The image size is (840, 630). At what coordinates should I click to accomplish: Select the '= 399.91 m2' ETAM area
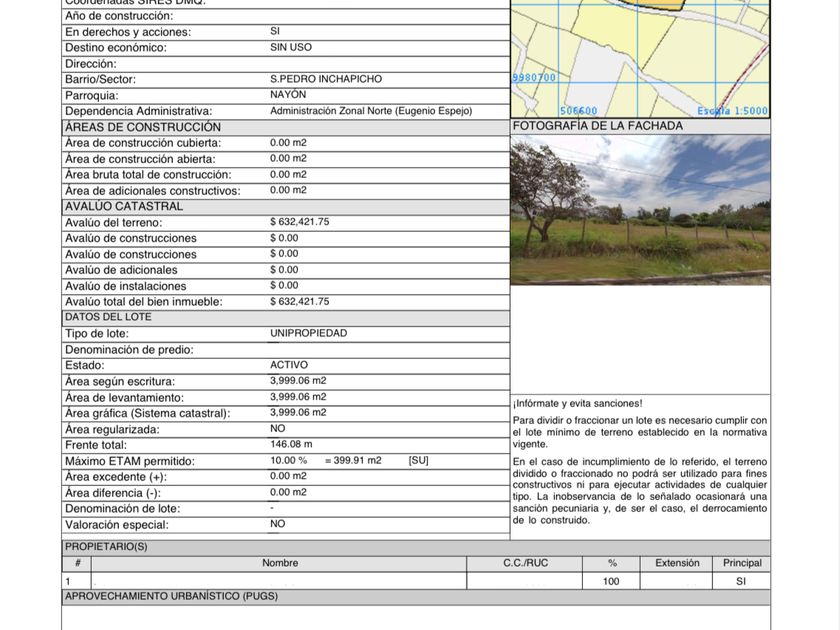point(353,460)
